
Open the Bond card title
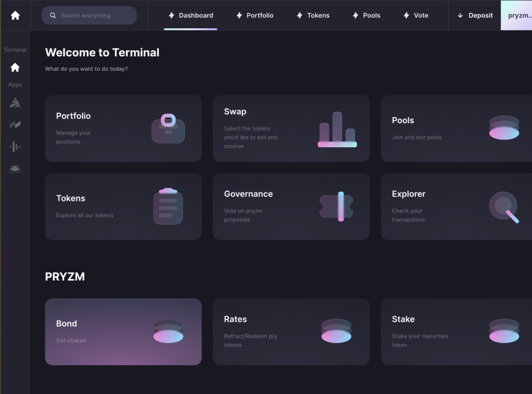(67, 323)
